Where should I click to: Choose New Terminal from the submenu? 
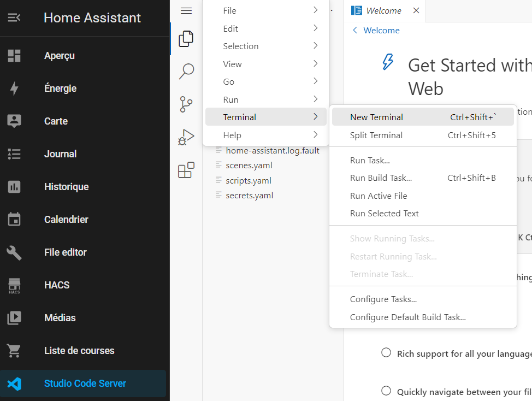[x=423, y=117]
